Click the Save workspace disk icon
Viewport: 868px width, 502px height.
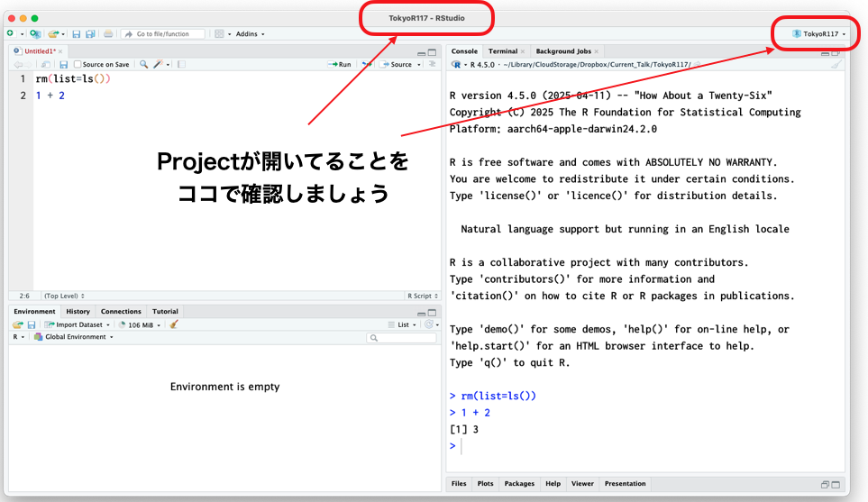tap(31, 324)
